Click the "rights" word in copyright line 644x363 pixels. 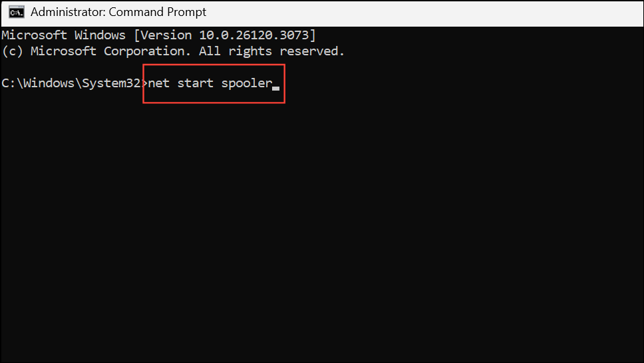(250, 51)
